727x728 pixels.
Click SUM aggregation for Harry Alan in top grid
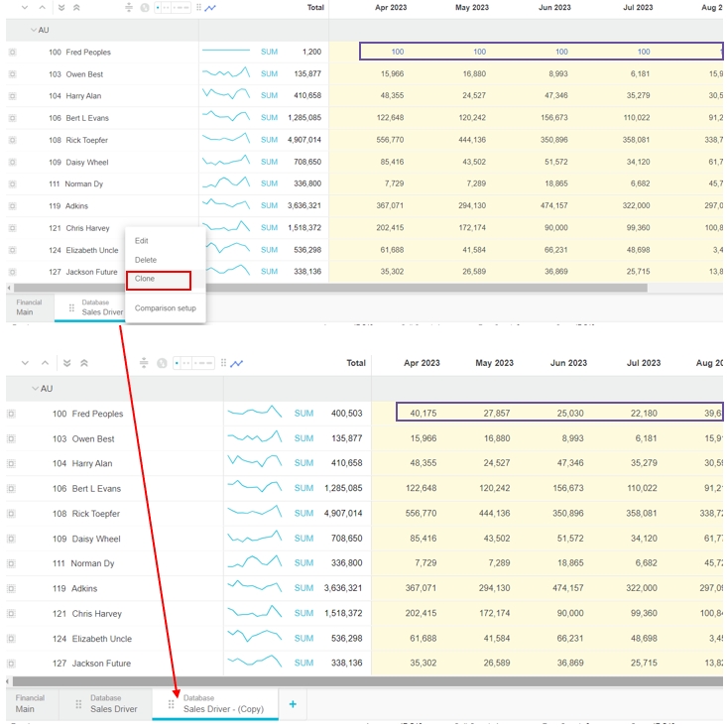[x=269, y=96]
